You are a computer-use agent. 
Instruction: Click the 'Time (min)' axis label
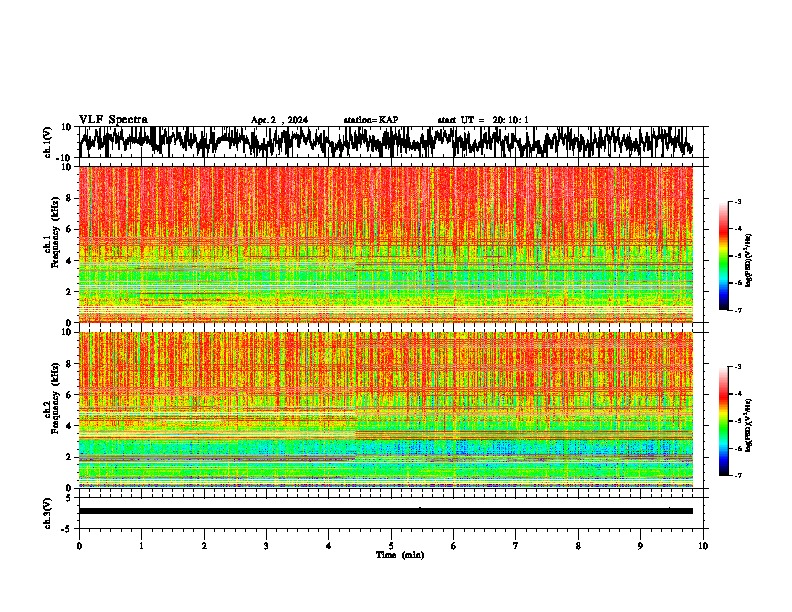tap(400, 555)
